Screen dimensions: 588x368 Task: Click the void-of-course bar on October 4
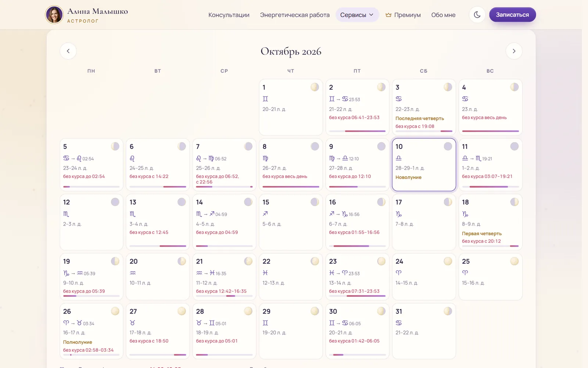pyautogui.click(x=490, y=131)
